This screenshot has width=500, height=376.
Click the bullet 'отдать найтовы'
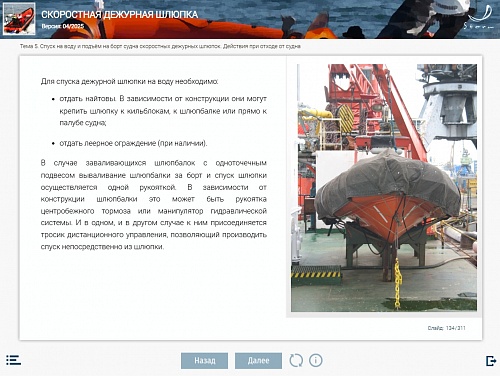(163, 111)
